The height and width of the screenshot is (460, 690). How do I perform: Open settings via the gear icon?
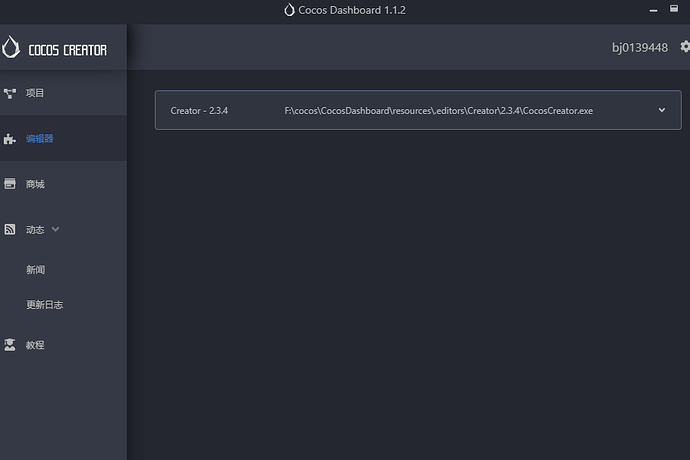pos(685,47)
